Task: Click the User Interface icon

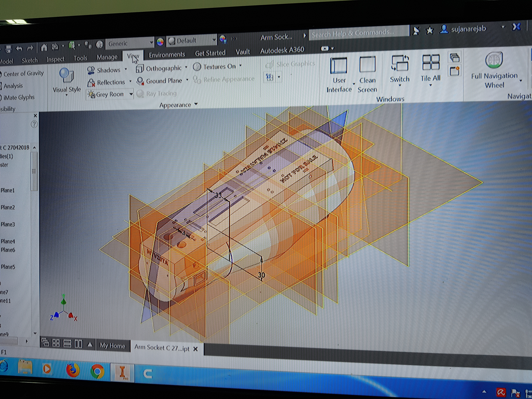Action: (339, 65)
